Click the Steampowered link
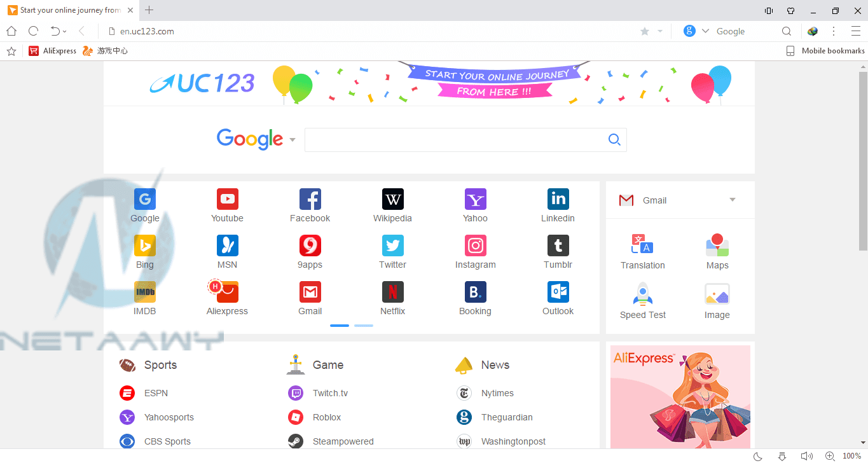 (x=343, y=441)
